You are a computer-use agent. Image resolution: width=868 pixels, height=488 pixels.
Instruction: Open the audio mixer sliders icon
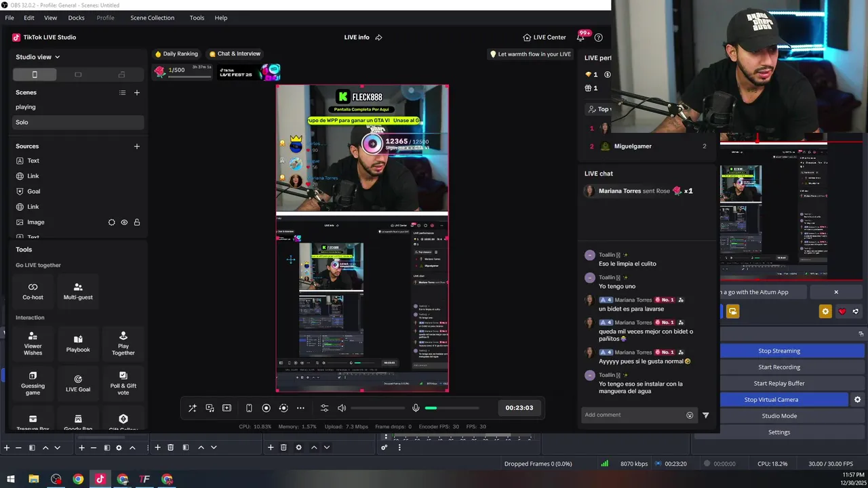(x=324, y=408)
